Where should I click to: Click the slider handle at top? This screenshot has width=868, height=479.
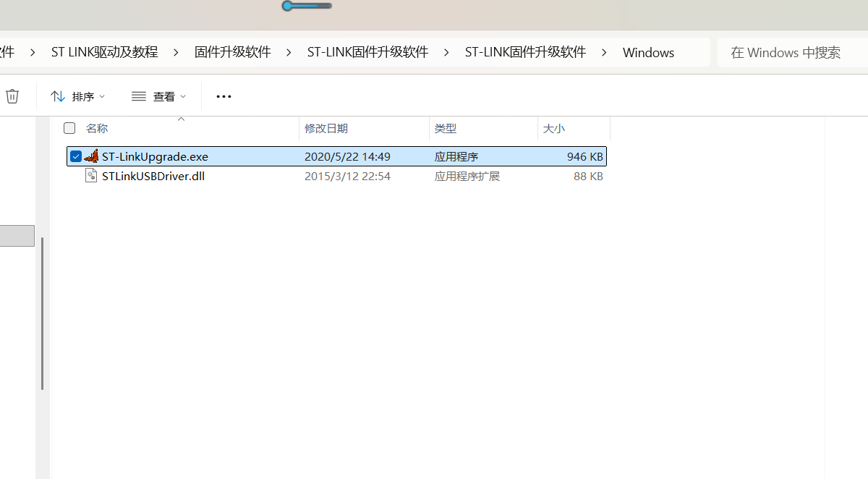pos(288,6)
